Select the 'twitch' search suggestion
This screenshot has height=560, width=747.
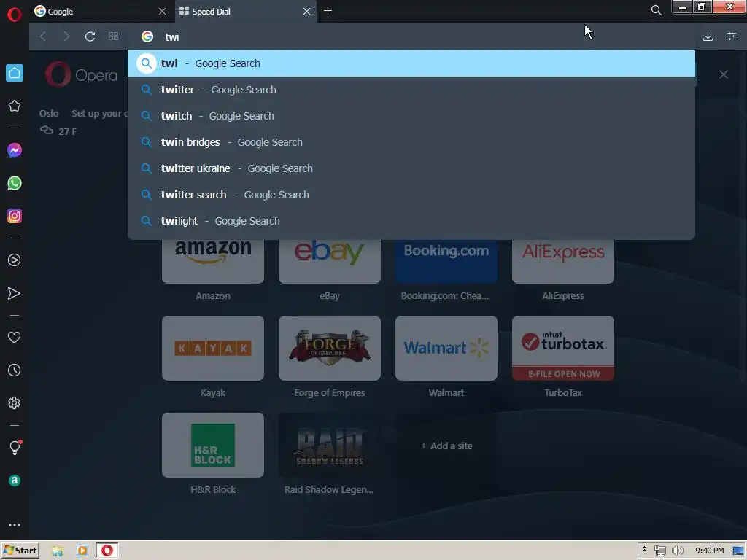tap(411, 116)
